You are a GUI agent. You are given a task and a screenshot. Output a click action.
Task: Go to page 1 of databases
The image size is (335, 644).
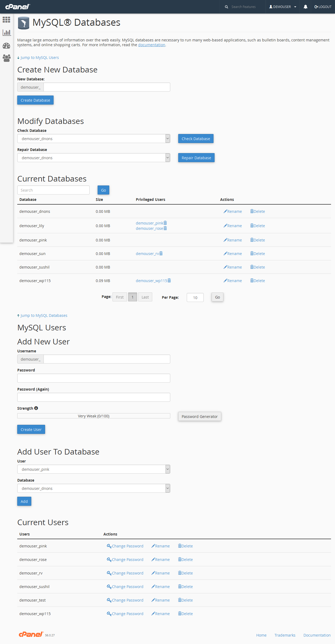[133, 297]
